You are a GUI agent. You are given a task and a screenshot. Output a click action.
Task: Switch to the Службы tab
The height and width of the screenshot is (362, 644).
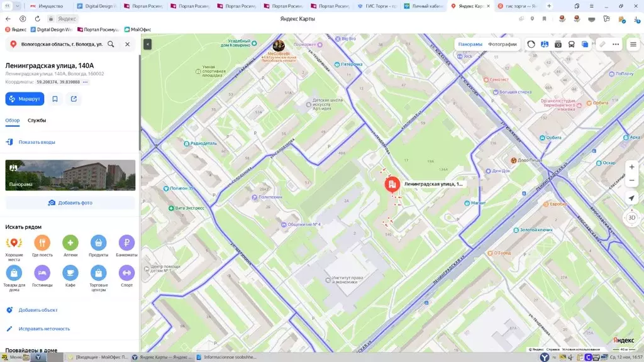tap(38, 120)
